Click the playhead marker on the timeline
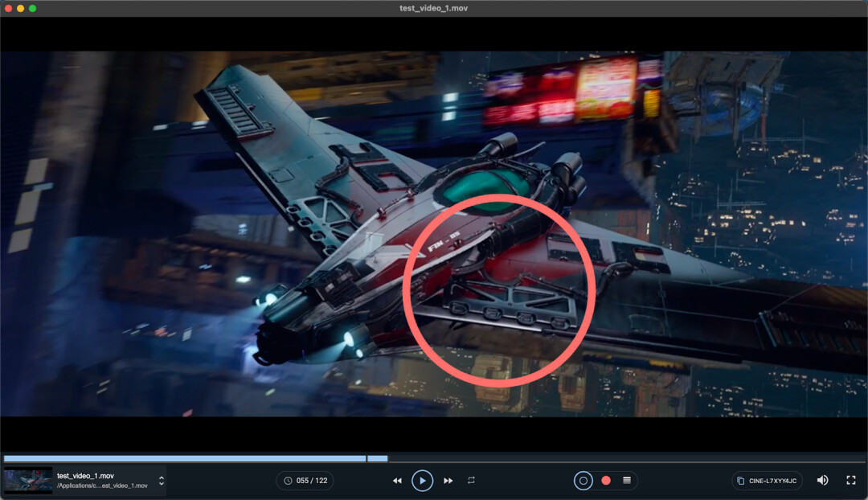 pyautogui.click(x=366, y=458)
